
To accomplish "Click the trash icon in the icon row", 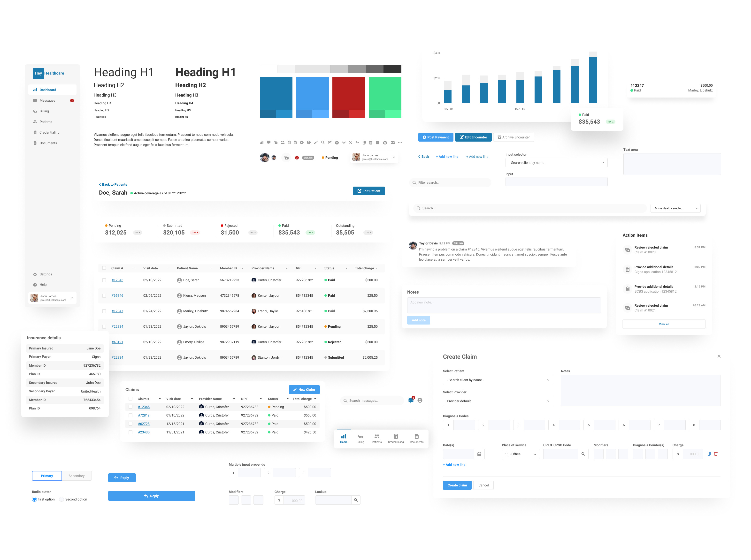I will 371,143.
